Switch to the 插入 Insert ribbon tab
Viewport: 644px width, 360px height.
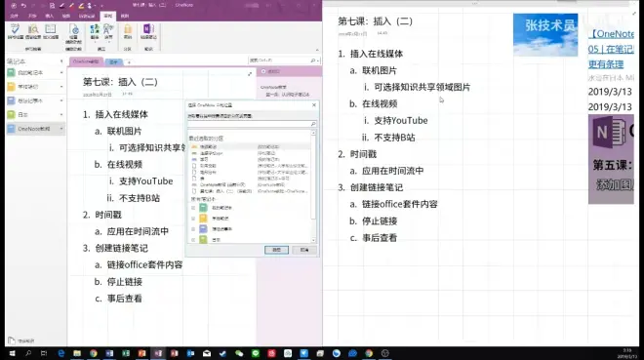tap(50, 16)
